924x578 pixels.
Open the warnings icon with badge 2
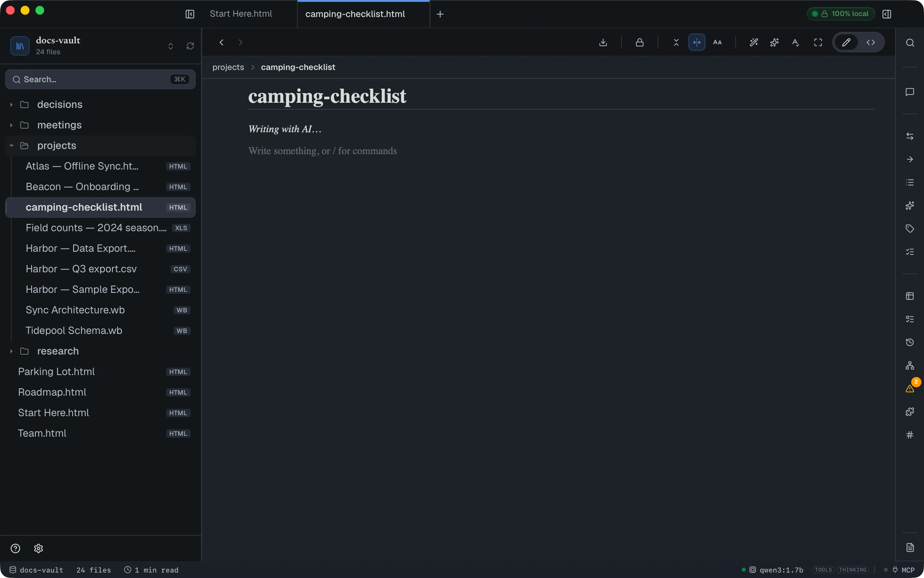(x=910, y=389)
